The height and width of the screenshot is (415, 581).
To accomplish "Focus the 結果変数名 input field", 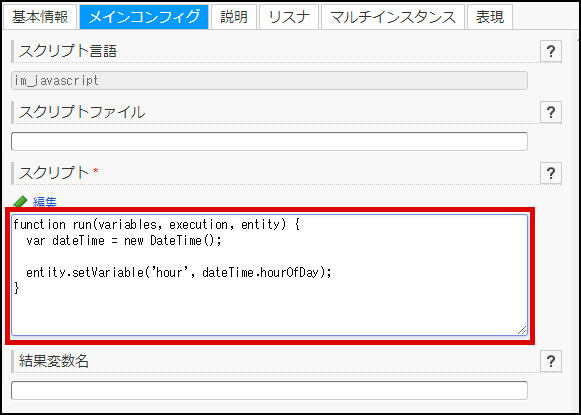I will pos(269,391).
